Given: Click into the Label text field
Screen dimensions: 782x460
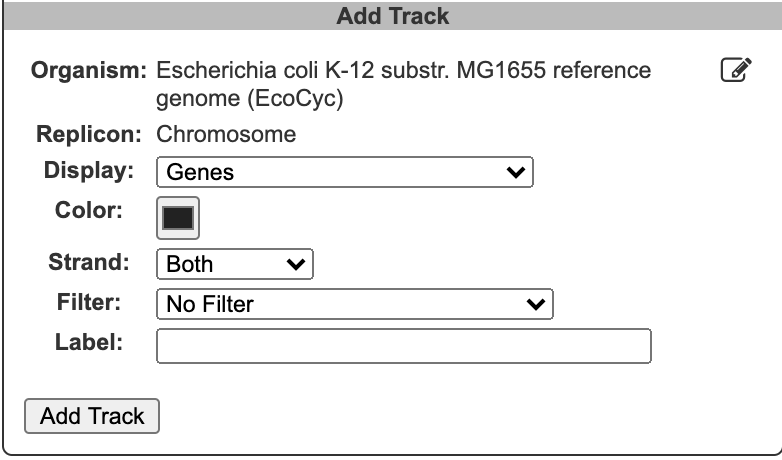Looking at the screenshot, I should click(404, 346).
